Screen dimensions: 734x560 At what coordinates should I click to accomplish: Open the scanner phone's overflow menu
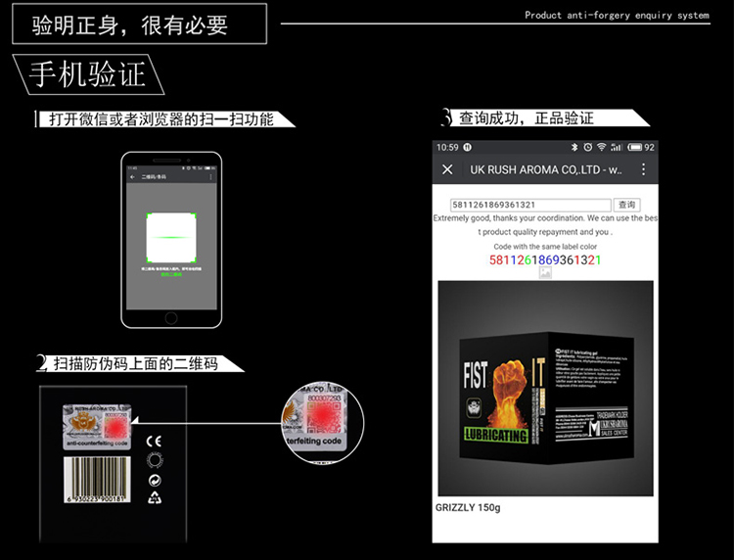[210, 177]
